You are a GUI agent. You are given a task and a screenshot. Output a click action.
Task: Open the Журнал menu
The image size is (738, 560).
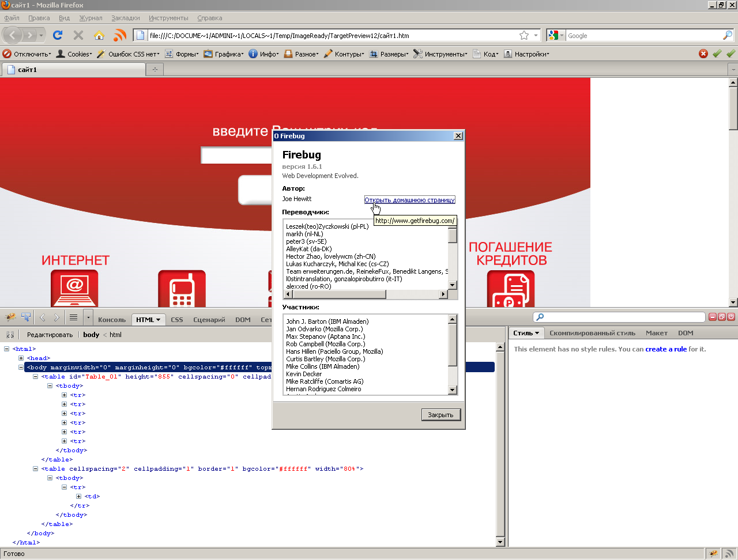click(x=91, y=18)
